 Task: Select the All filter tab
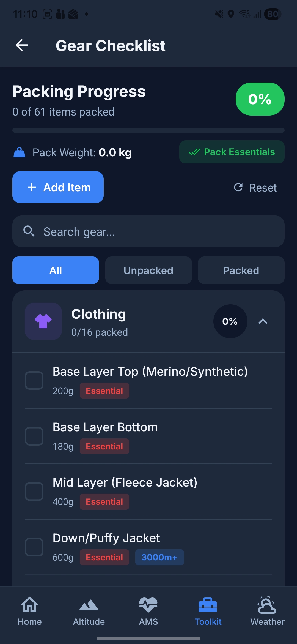pos(56,270)
